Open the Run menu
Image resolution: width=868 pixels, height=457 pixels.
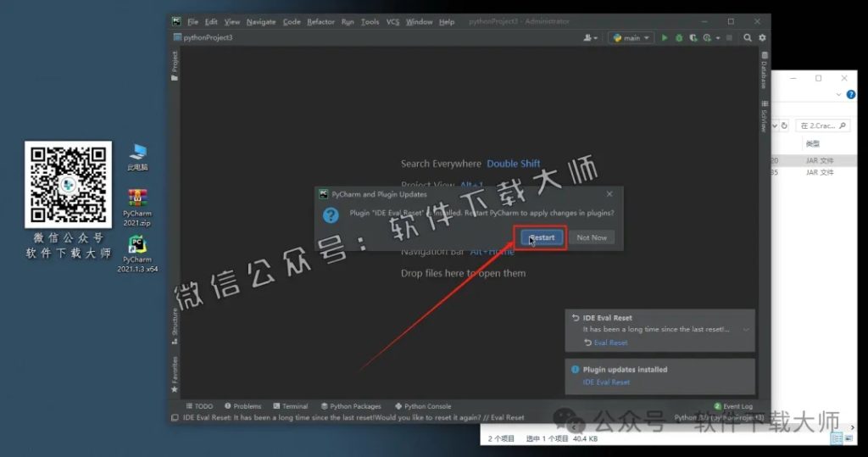point(348,21)
